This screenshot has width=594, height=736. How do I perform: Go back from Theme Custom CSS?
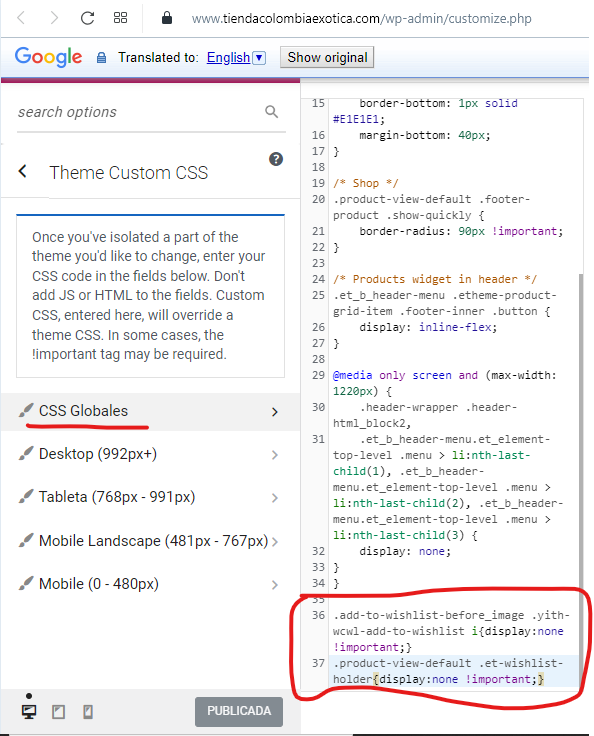point(23,171)
